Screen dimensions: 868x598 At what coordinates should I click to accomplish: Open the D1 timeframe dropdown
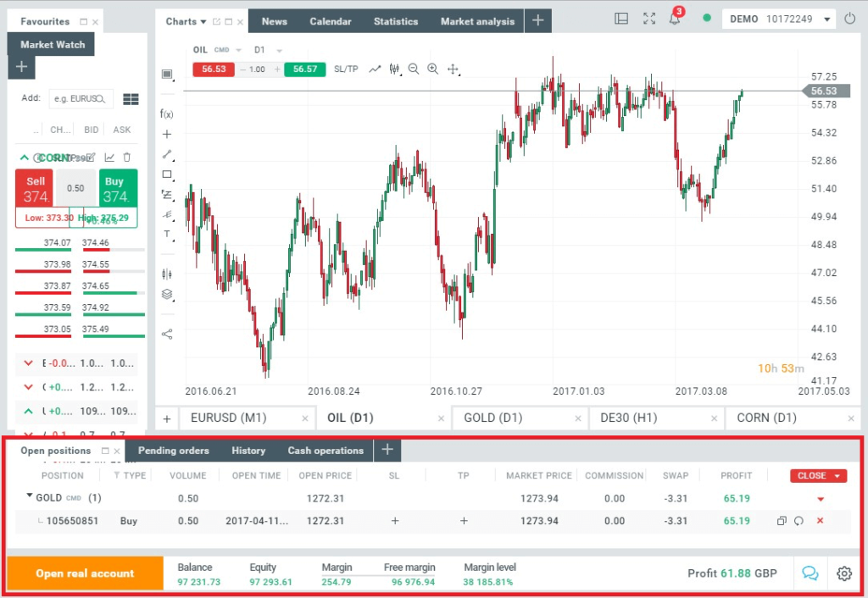coord(268,50)
